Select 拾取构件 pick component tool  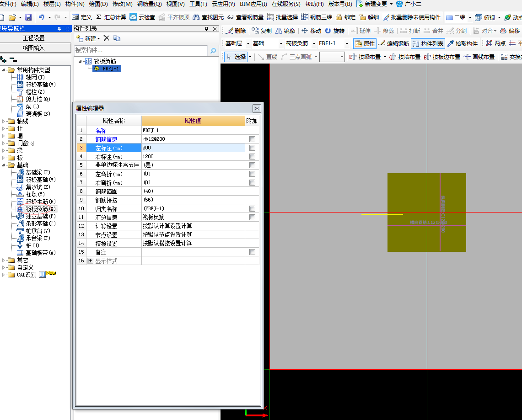(463, 43)
